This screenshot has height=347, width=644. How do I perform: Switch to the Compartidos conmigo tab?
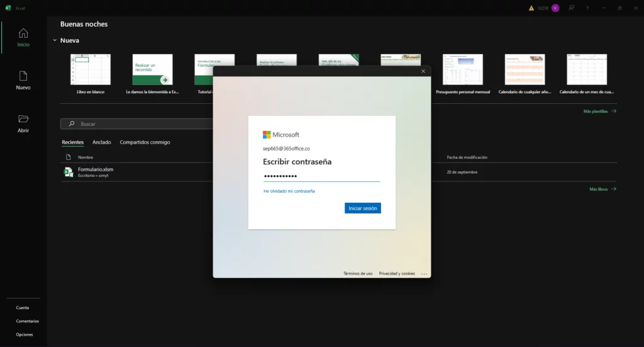click(145, 142)
